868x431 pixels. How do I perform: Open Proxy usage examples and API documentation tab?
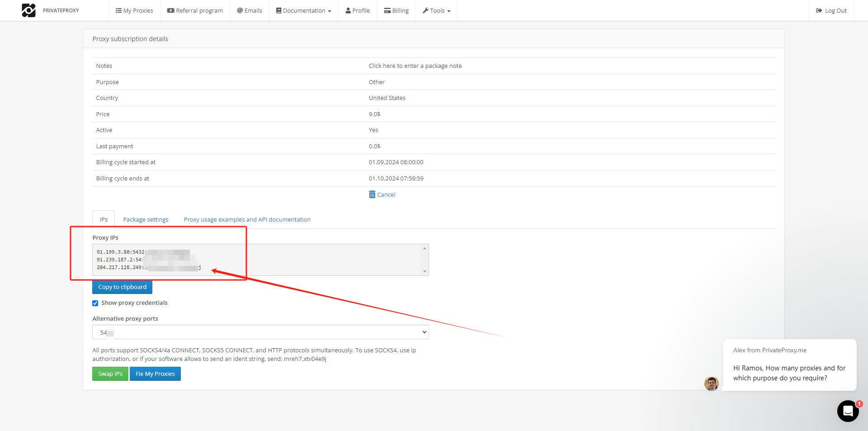click(247, 220)
